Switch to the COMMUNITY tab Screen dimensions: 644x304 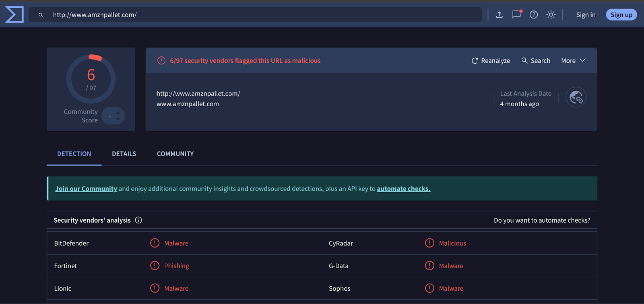pos(175,154)
